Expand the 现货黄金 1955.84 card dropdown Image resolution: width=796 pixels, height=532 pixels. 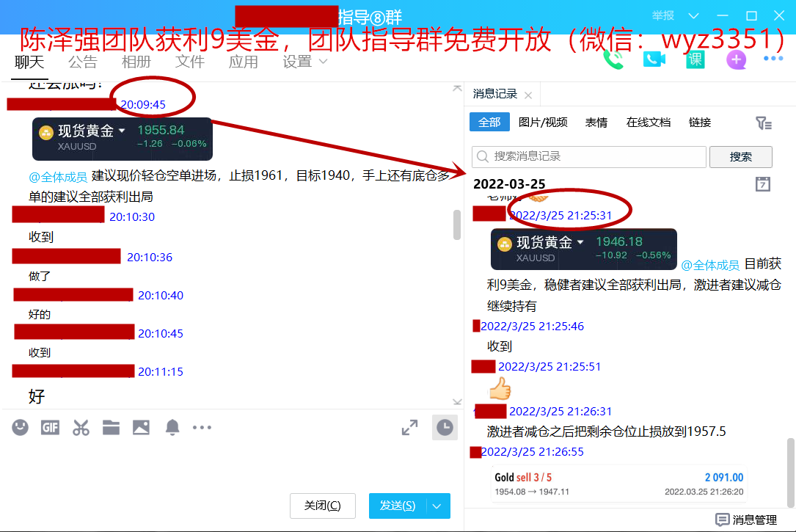coord(122,131)
